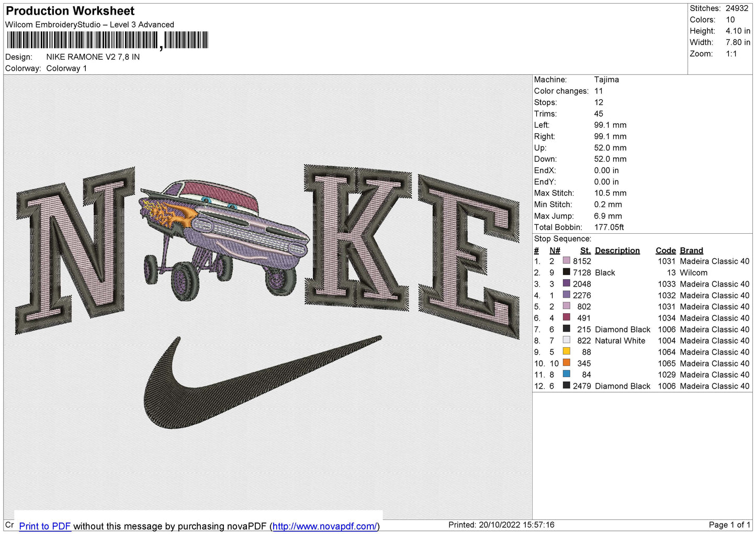Click design name 'NIKE RAMONE V2 7,8 IN'
The height and width of the screenshot is (534, 756).
(93, 57)
